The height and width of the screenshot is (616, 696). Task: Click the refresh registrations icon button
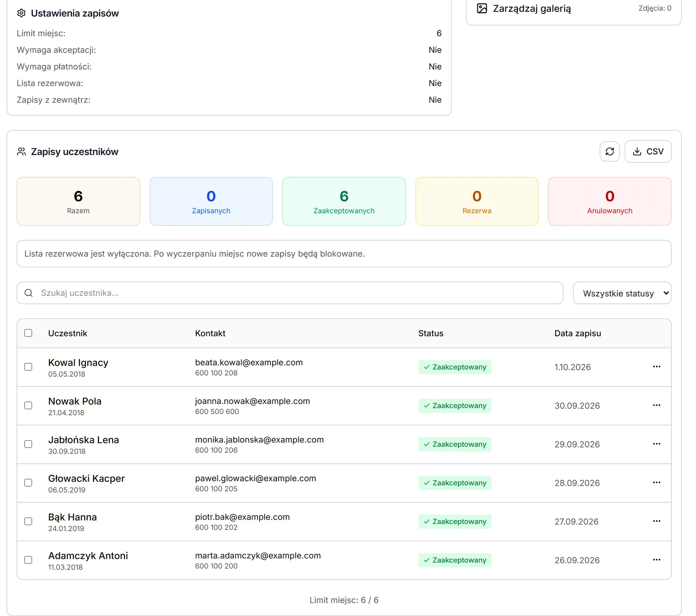pos(609,151)
